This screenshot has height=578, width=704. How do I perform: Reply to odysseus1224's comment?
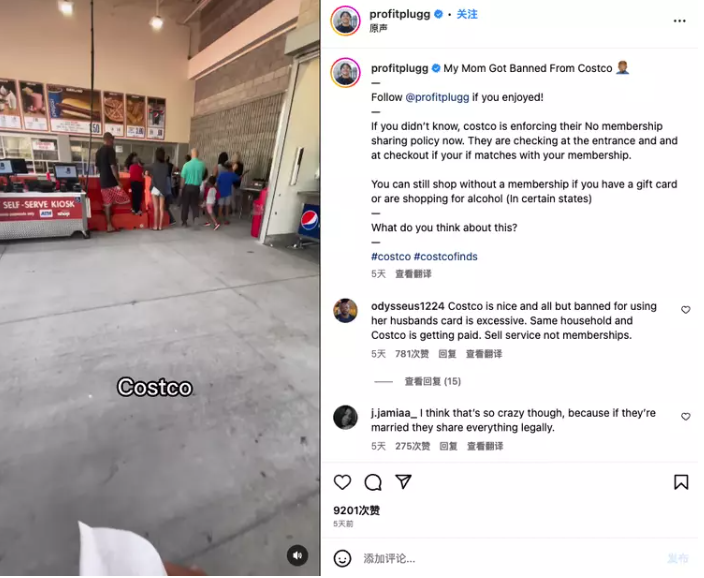447,354
